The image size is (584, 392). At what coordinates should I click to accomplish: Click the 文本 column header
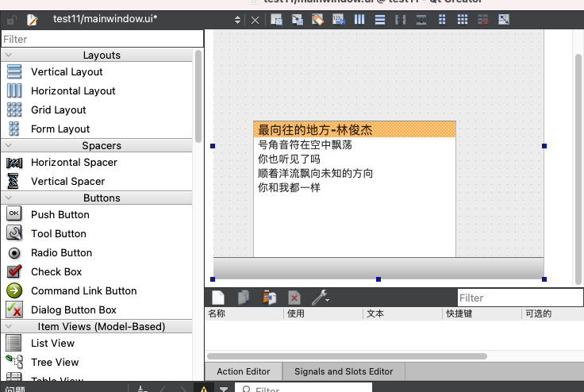[x=402, y=313]
